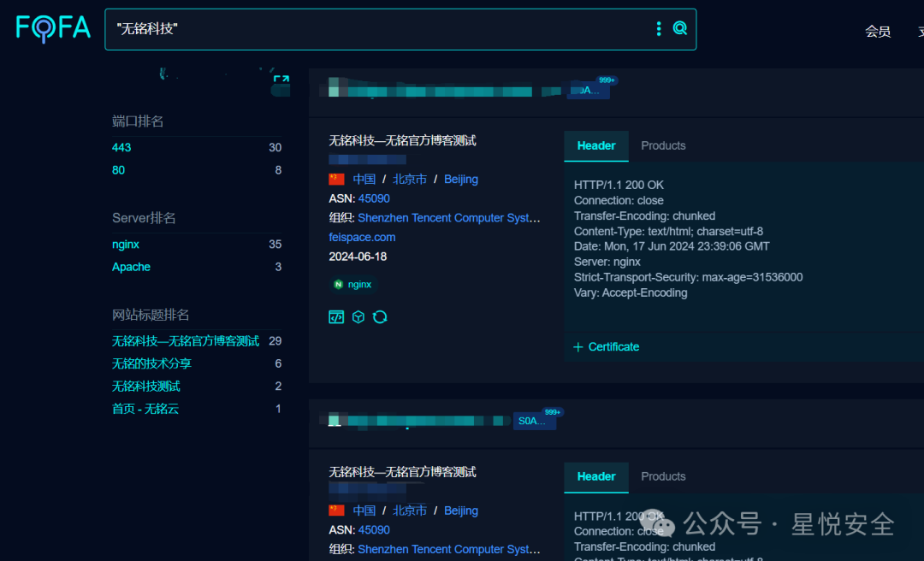The height and width of the screenshot is (561, 924).
Task: Click the HTTP/1.1 200 OK line in first header
Action: coord(619,185)
